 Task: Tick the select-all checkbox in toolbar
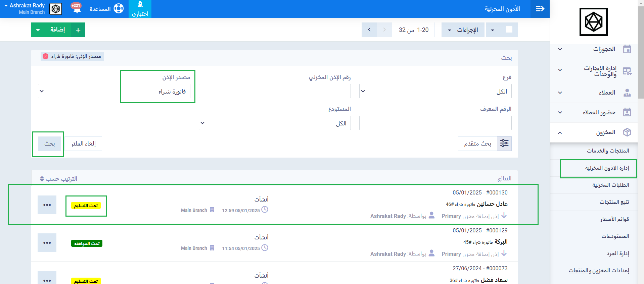[x=509, y=30]
